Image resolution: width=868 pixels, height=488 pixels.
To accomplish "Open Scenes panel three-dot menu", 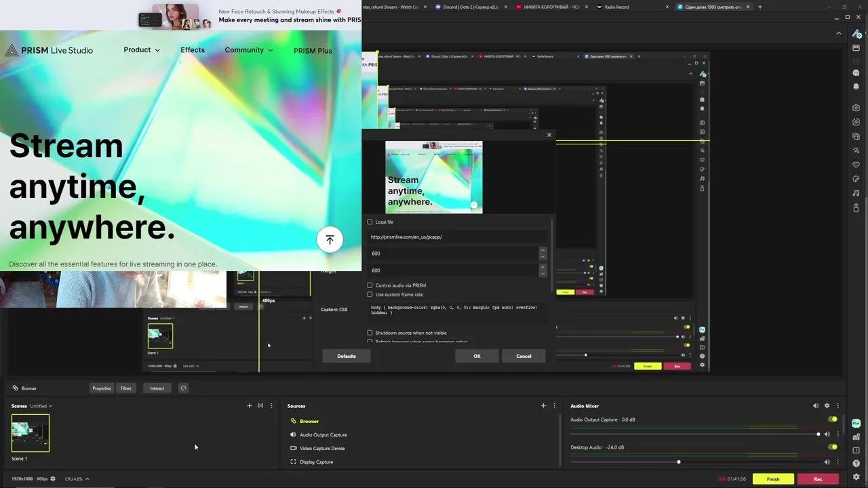I will 271,405.
